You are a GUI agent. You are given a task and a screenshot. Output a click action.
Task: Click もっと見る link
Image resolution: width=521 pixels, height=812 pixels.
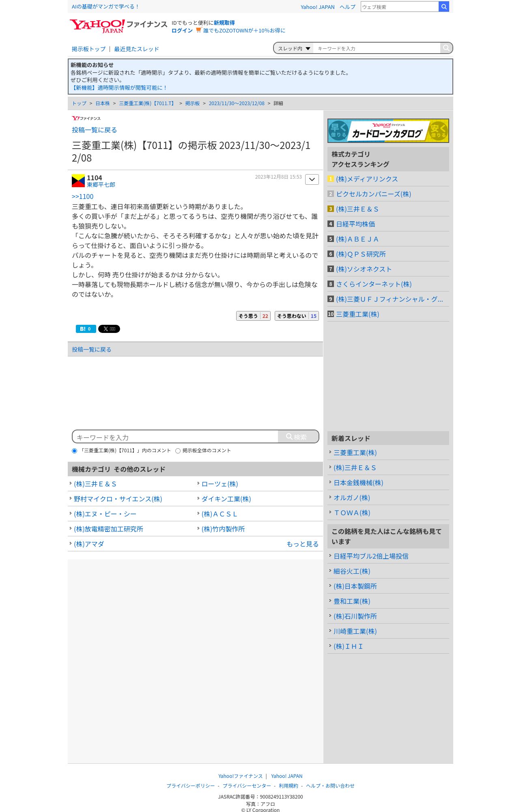click(x=302, y=544)
